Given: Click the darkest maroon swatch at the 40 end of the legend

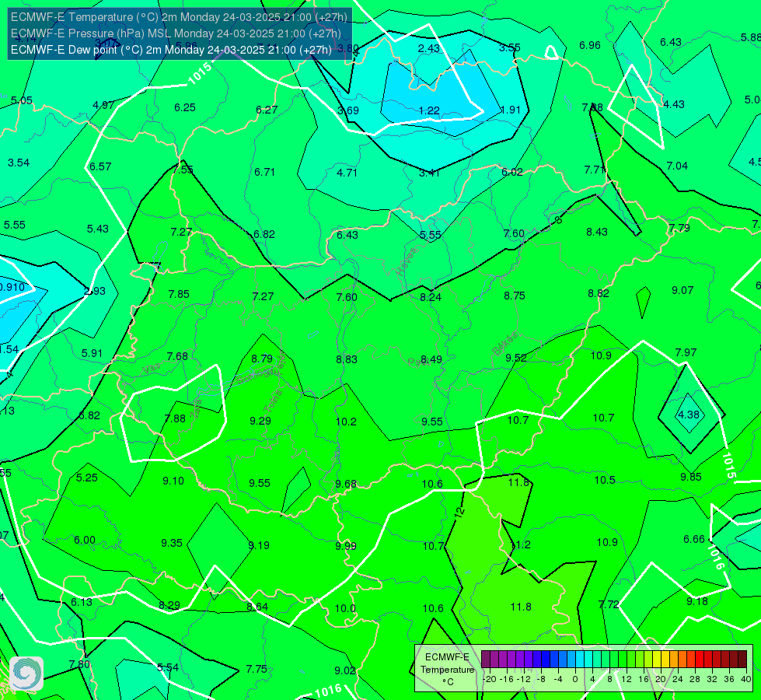Looking at the screenshot, I should (x=742, y=660).
